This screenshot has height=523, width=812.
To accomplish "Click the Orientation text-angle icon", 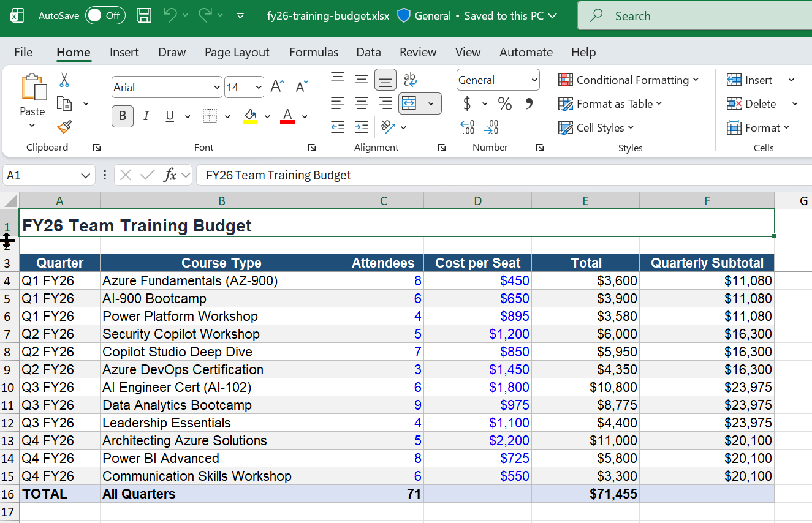I will (x=387, y=127).
